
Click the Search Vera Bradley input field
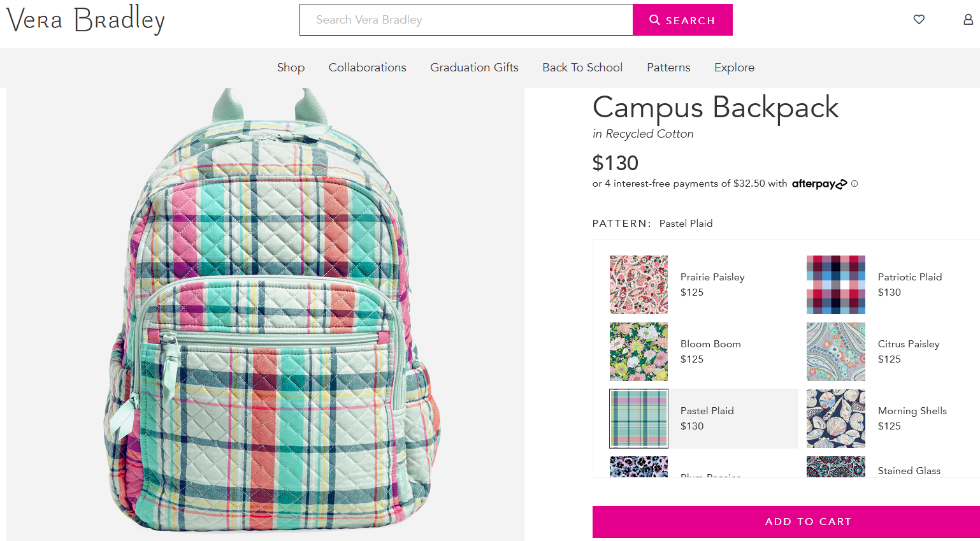click(466, 20)
